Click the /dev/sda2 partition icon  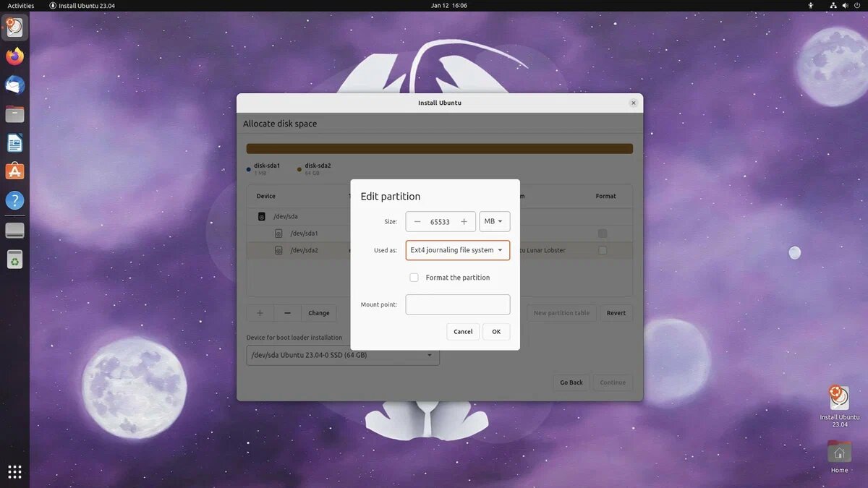tap(278, 250)
